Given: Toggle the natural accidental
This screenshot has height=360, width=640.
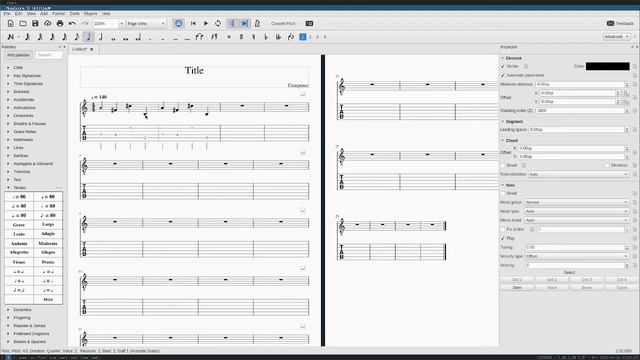Looking at the screenshot, I should [253, 37].
